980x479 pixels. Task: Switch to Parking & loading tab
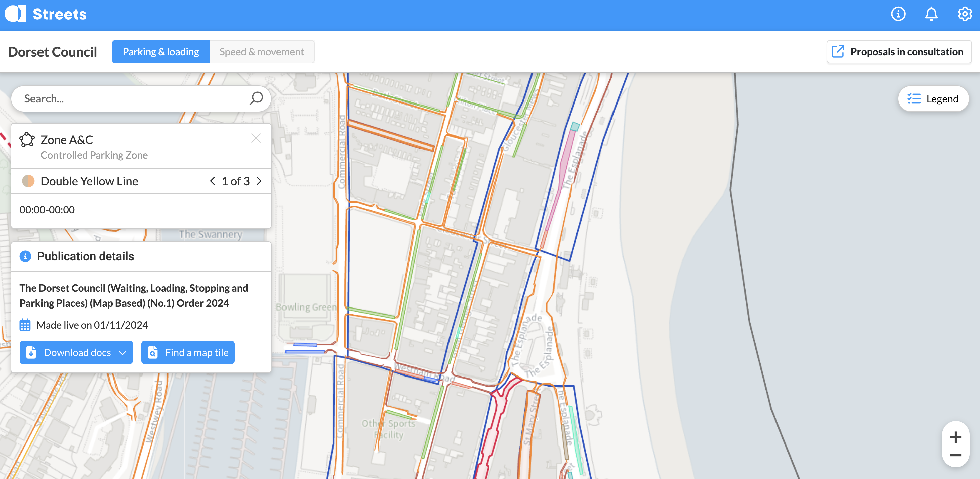[161, 52]
